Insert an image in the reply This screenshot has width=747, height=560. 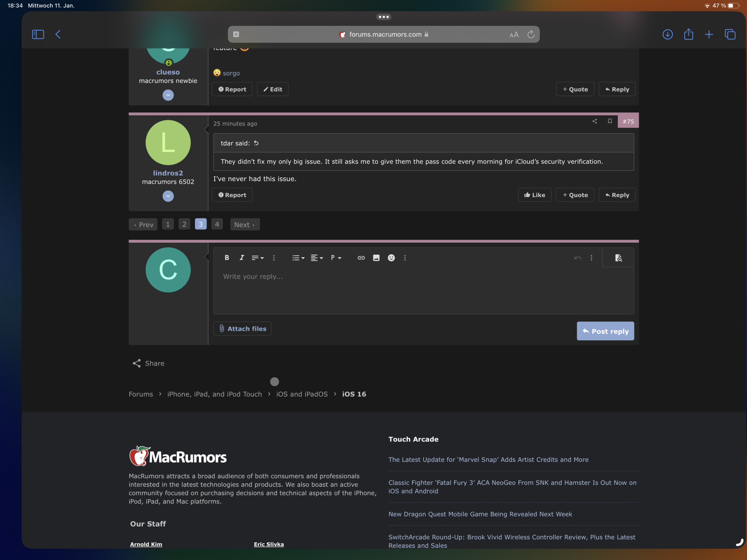tap(376, 258)
